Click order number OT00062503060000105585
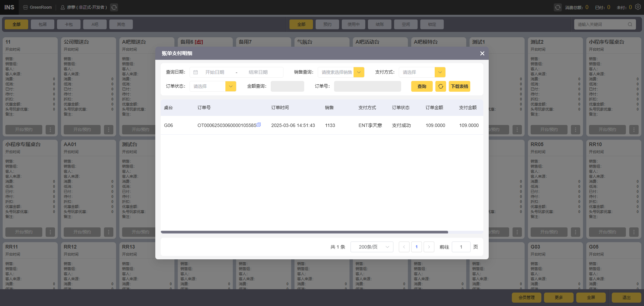The image size is (644, 306). pos(227,125)
